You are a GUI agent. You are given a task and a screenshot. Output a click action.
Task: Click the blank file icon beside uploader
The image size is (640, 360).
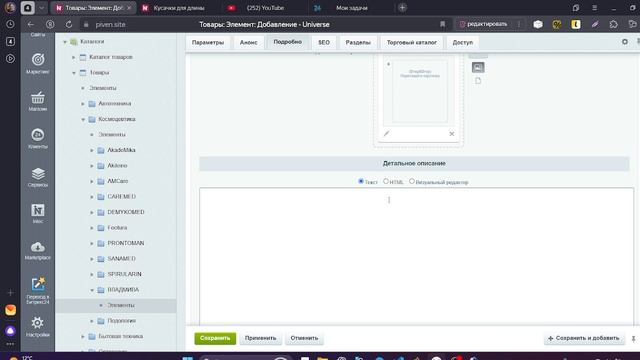point(478,81)
